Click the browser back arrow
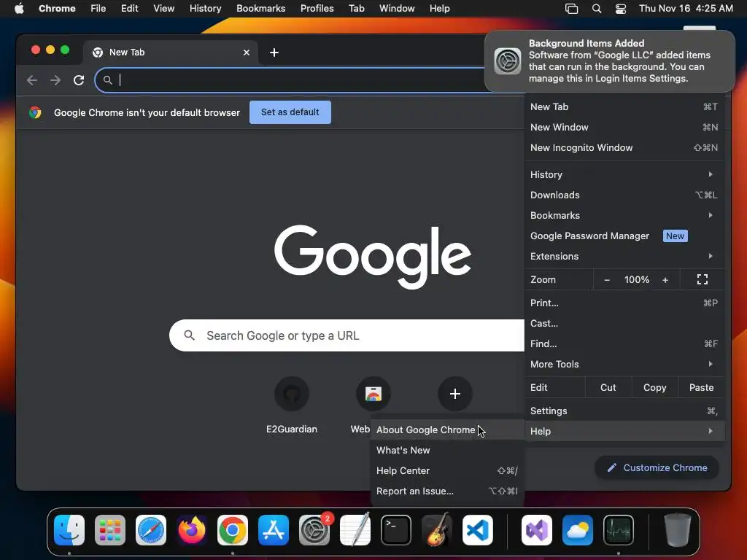The image size is (747, 560). [32, 80]
